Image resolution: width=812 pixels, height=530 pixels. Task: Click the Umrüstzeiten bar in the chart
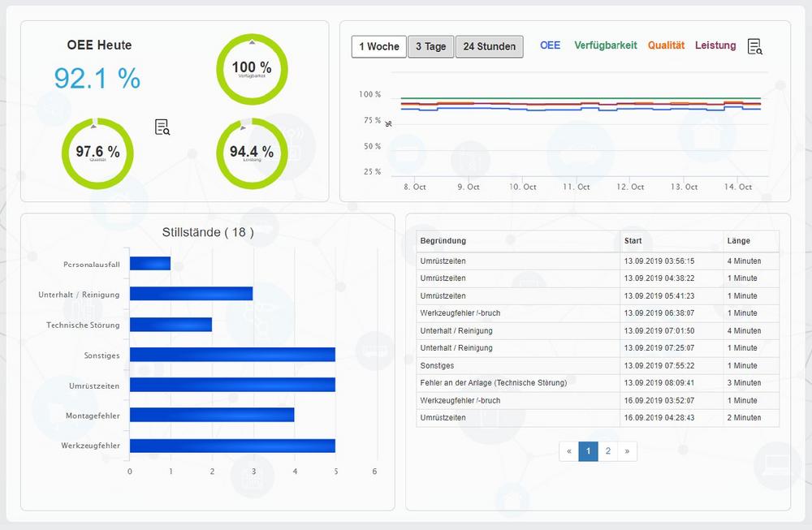pyautogui.click(x=232, y=385)
